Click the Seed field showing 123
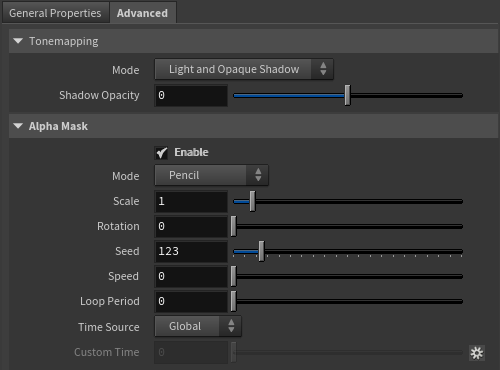This screenshot has height=370, width=500. click(191, 251)
